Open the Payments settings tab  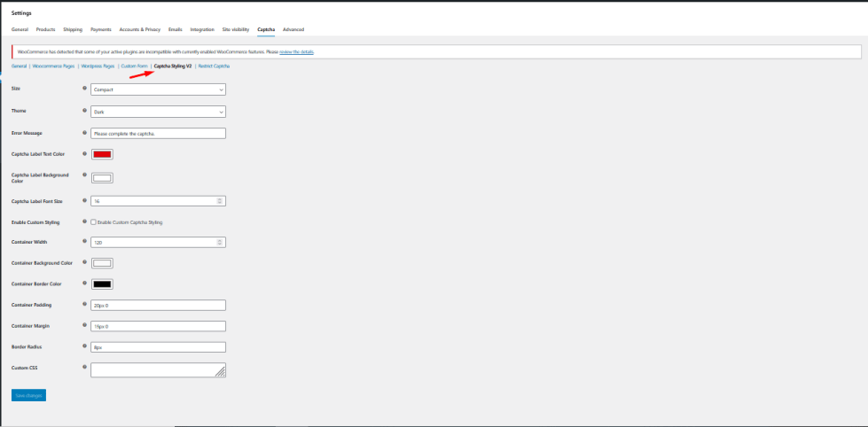(101, 29)
